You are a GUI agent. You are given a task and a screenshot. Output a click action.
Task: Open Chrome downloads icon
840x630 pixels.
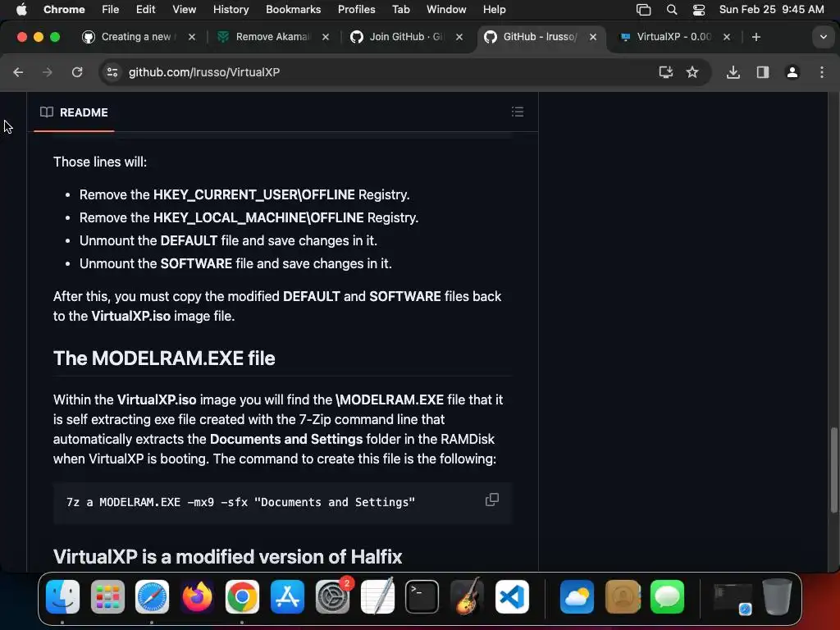(x=733, y=72)
